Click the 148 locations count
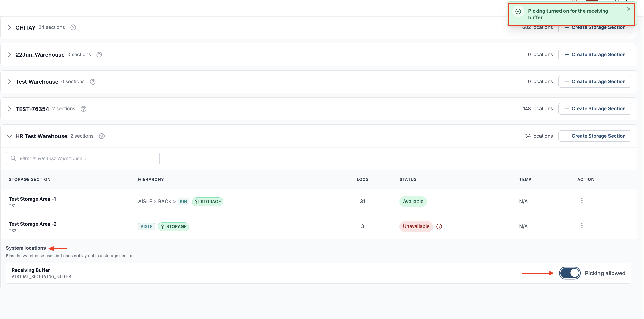Screen dimensions: 644x319 click(x=538, y=109)
